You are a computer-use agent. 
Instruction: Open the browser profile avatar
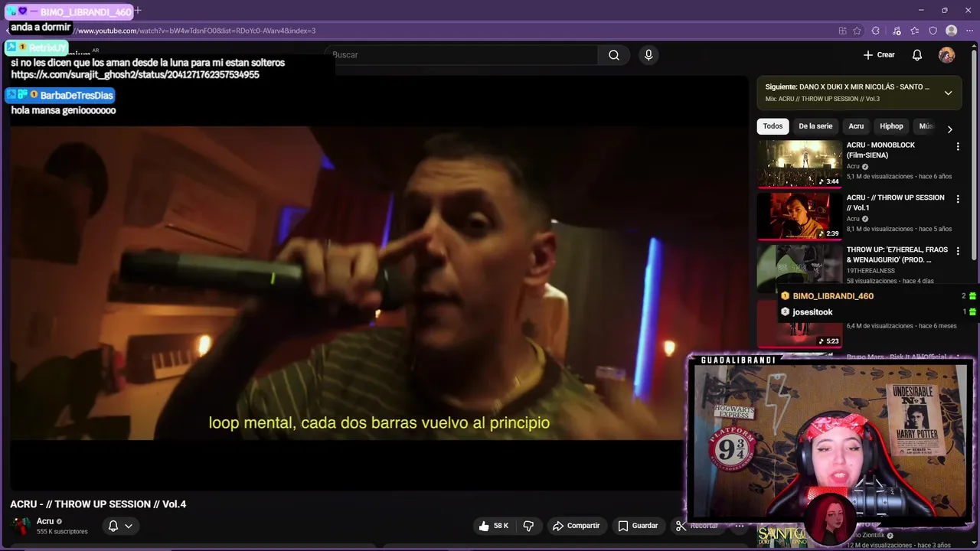pos(952,31)
